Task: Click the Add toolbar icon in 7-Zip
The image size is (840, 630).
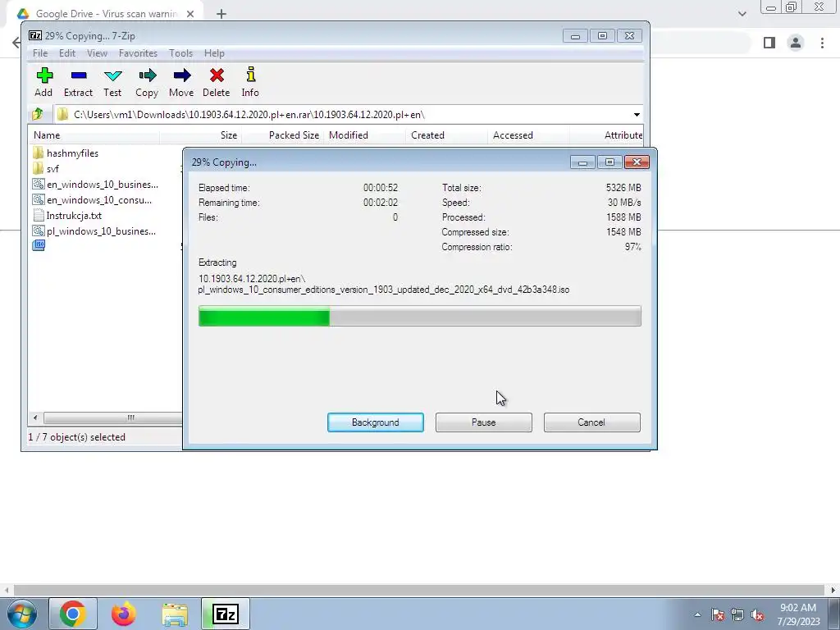Action: 44,82
